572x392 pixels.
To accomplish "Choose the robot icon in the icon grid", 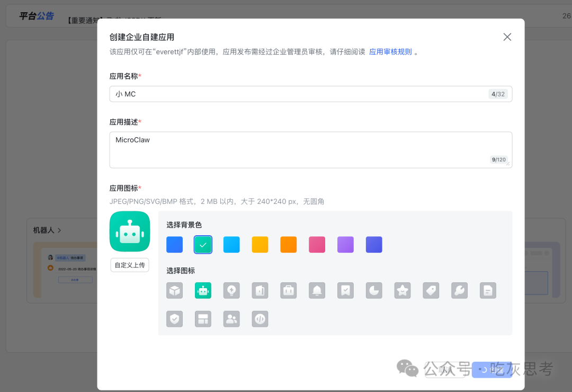I will (x=203, y=290).
